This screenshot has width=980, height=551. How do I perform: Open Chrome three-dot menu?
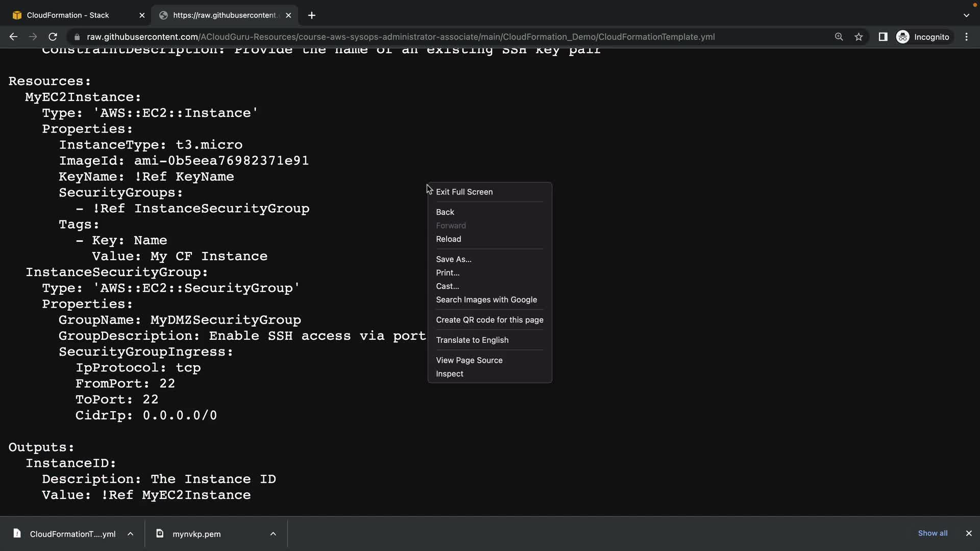pyautogui.click(x=966, y=37)
